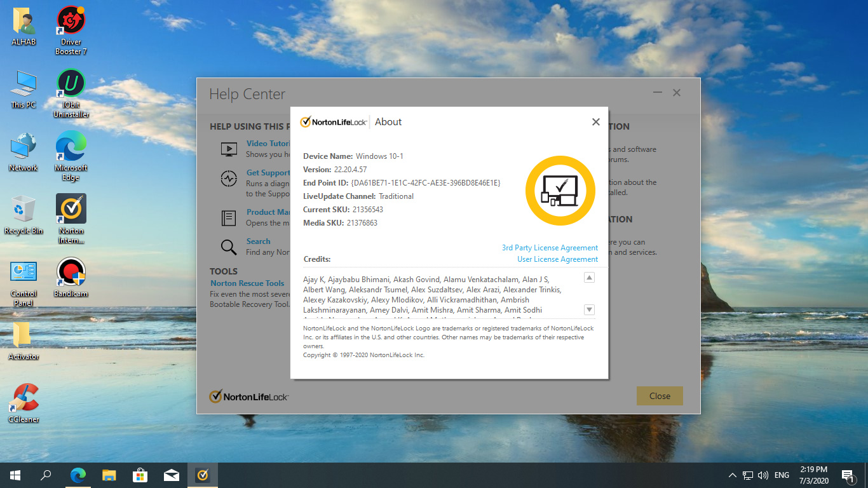The image size is (868, 488).
Task: Open Search link in Help Center
Action: click(x=258, y=241)
